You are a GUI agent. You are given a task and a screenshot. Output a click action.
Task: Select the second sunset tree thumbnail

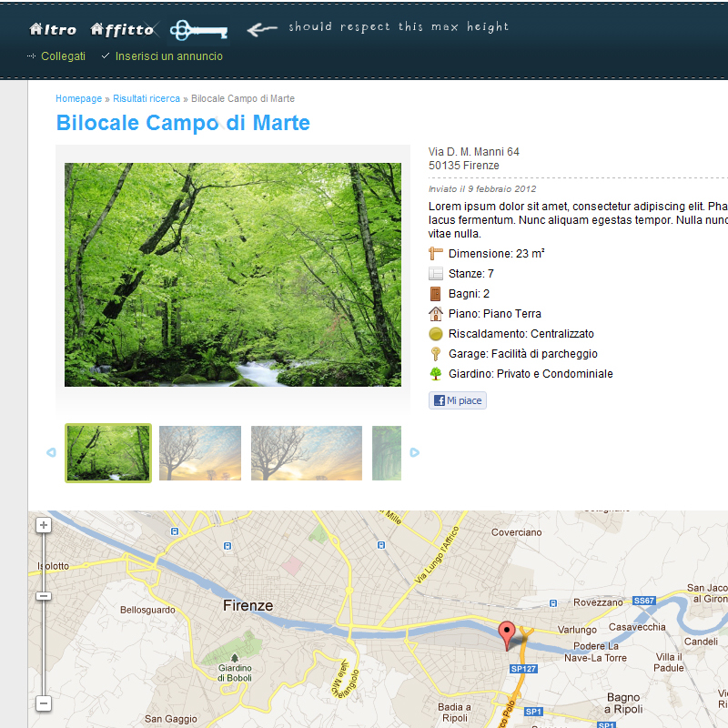(x=307, y=452)
